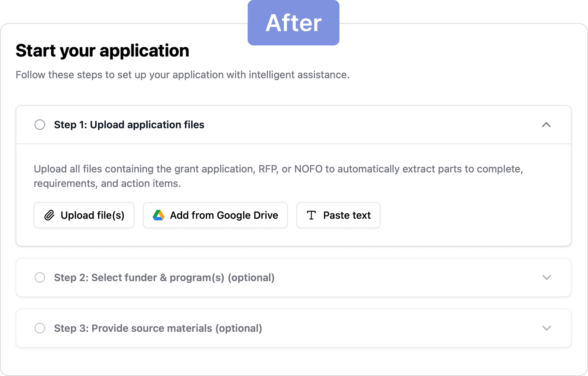Click the Upload all files description paragraph
Viewport: 588px width, 376px height.
pos(278,176)
